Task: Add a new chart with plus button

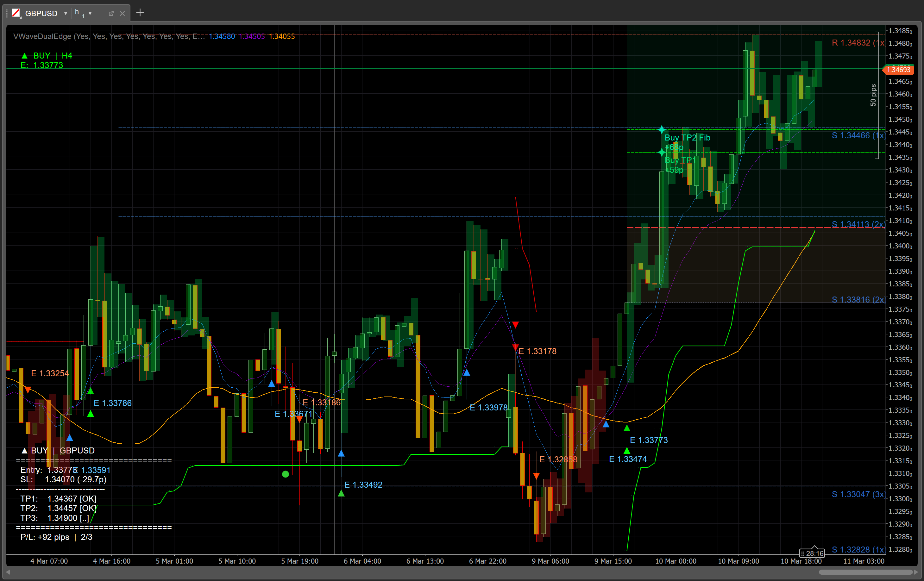Action: pos(140,13)
